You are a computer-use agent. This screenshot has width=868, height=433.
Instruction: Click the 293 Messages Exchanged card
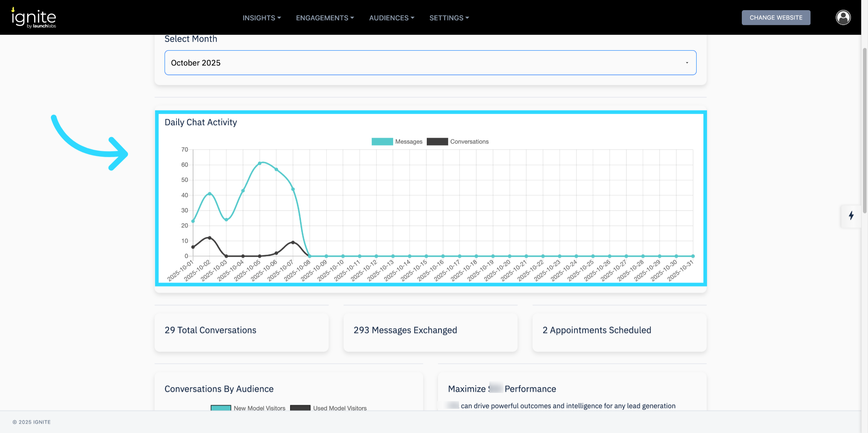tap(430, 332)
